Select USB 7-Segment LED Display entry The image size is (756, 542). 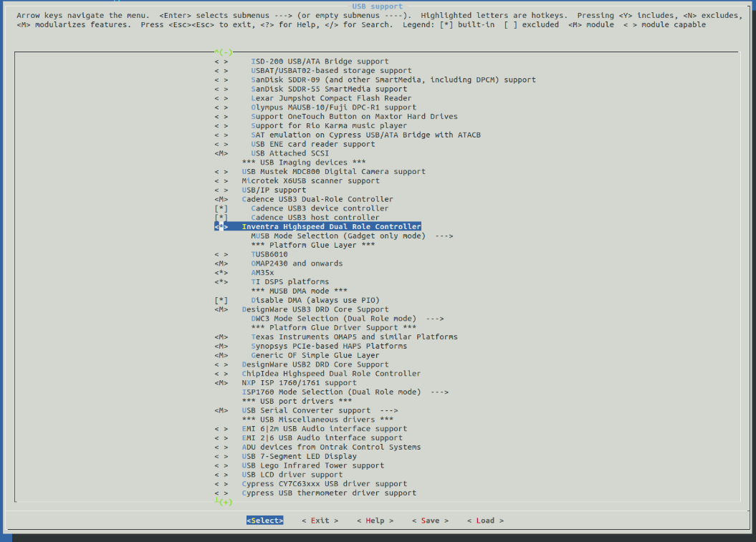[x=299, y=456]
